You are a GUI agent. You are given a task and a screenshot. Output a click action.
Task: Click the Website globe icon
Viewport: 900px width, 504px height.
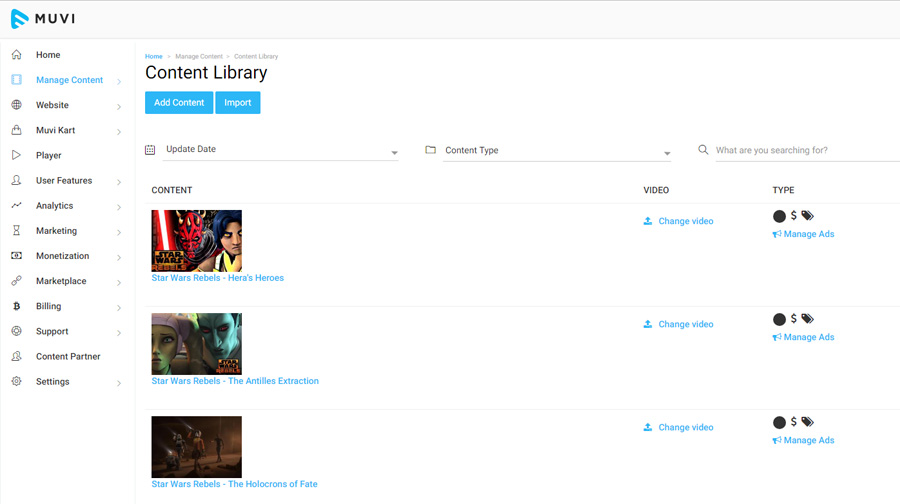17,105
